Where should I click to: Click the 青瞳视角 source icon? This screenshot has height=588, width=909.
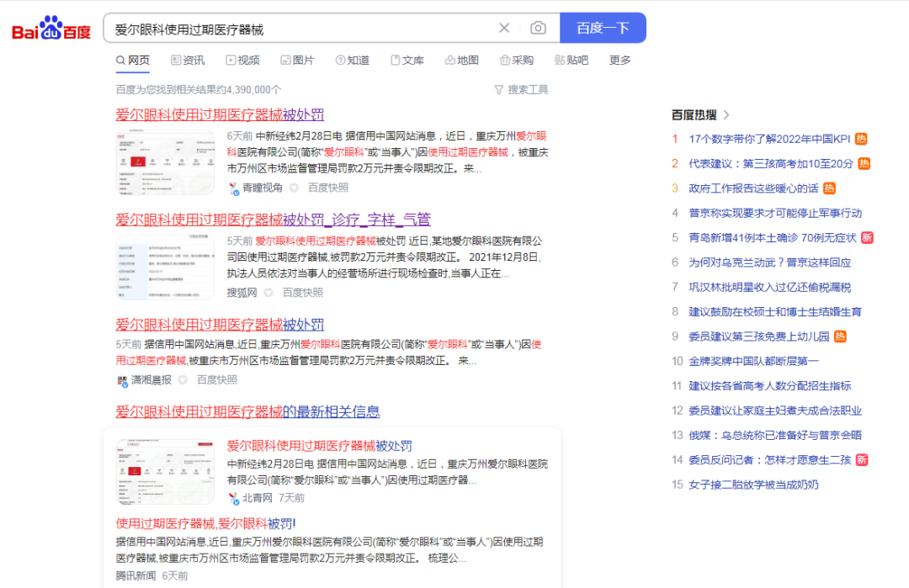233,188
